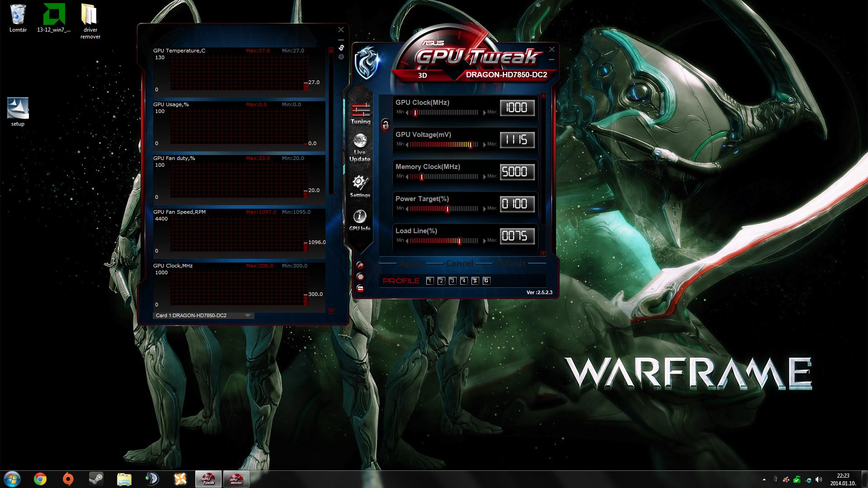The width and height of the screenshot is (868, 488).
Task: Select the setup desktop icon
Action: [18, 112]
